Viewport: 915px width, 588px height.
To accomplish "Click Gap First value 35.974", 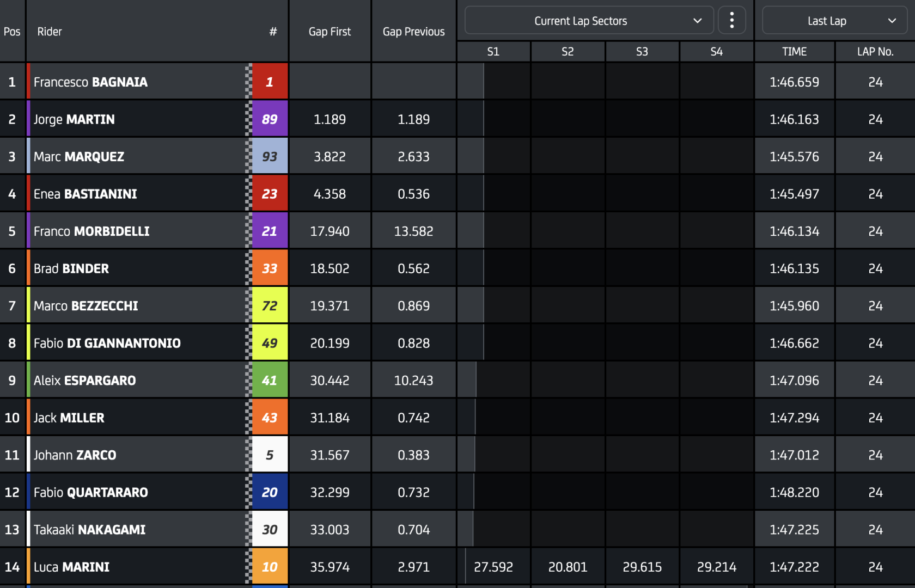I will coord(330,567).
